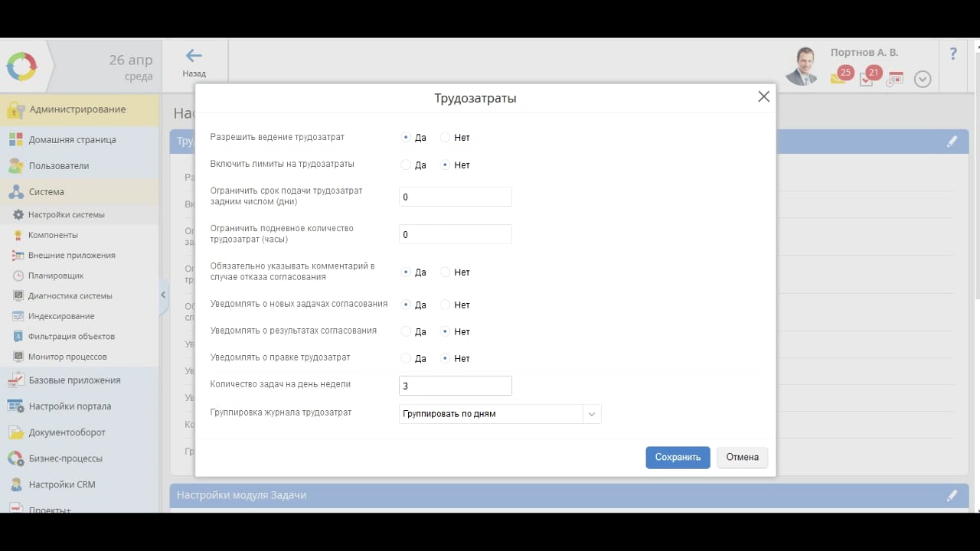Open Фильтрация объектов item
The image size is (980, 551).
(79, 337)
